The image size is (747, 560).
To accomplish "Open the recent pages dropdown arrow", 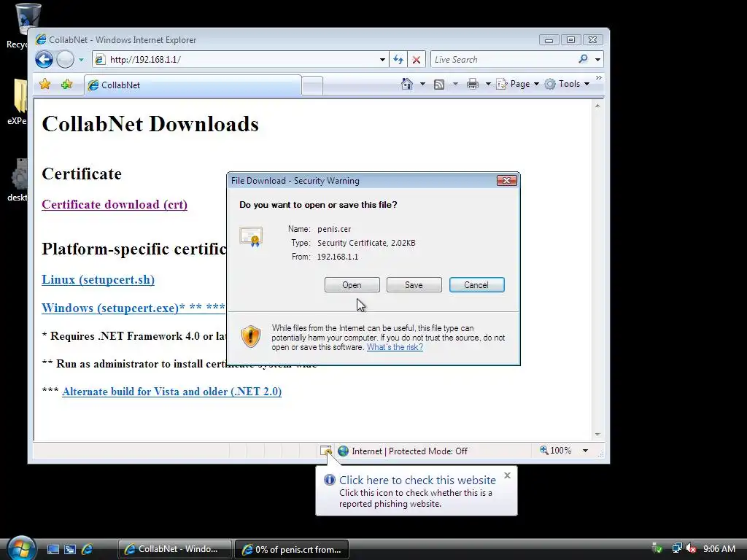I will [x=81, y=60].
